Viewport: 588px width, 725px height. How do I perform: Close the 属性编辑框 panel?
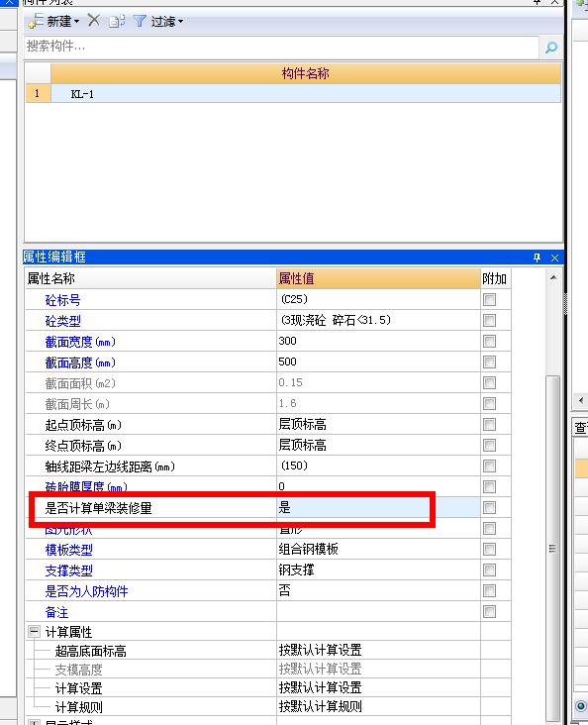[x=554, y=258]
